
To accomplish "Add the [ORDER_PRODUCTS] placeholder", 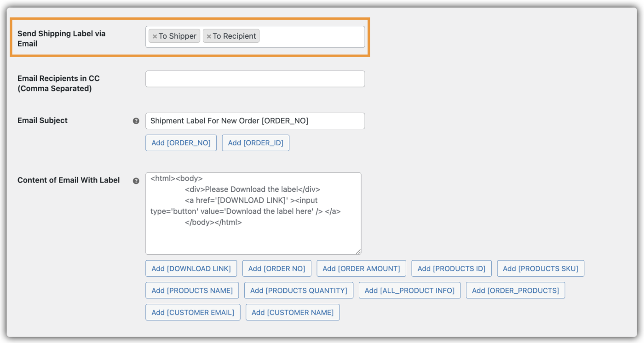I will 516,291.
